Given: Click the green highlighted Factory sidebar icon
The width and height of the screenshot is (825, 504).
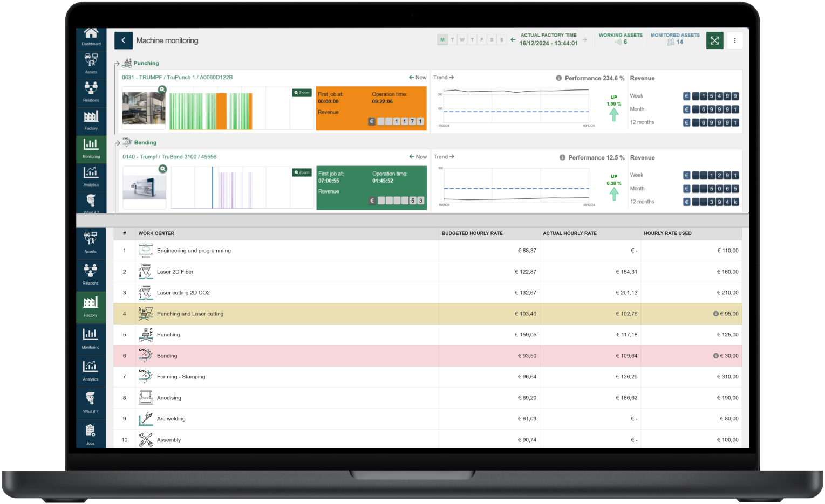Looking at the screenshot, I should (x=90, y=306).
